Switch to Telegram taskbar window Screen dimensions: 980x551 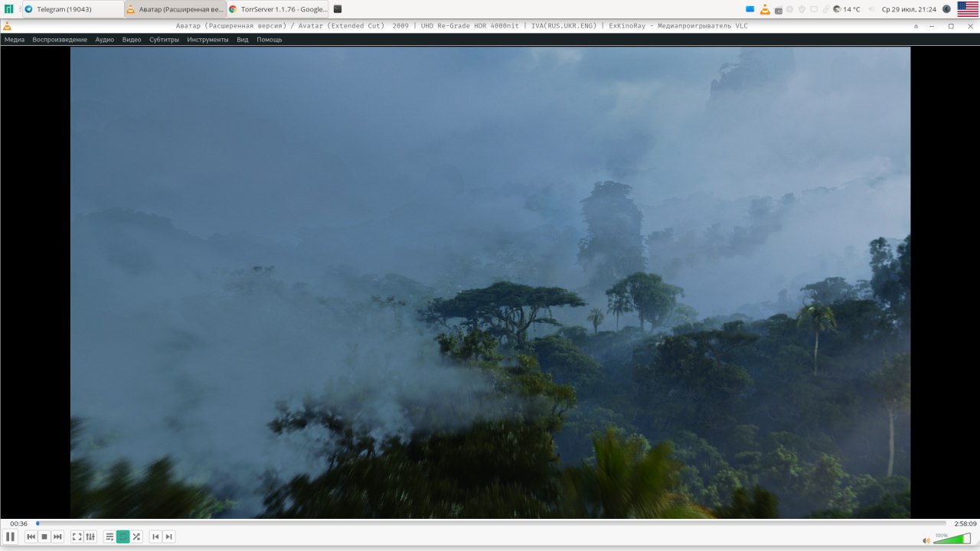coord(72,9)
